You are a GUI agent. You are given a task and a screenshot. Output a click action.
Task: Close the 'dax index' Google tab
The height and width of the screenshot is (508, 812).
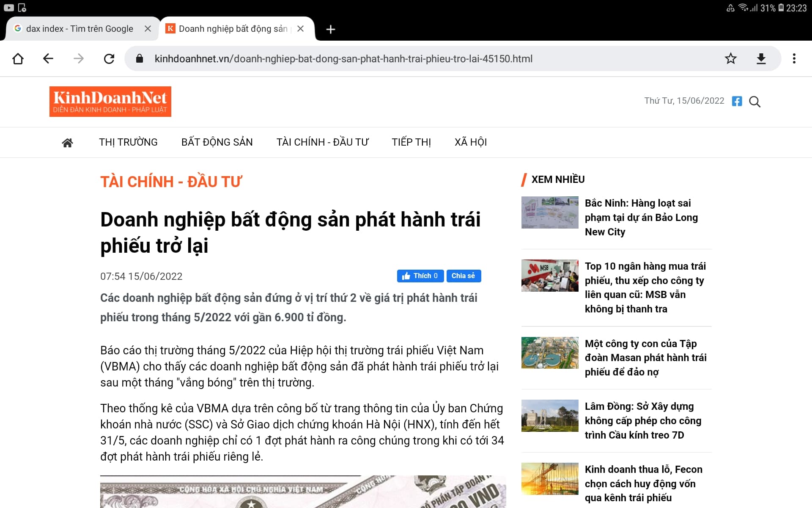pos(148,29)
